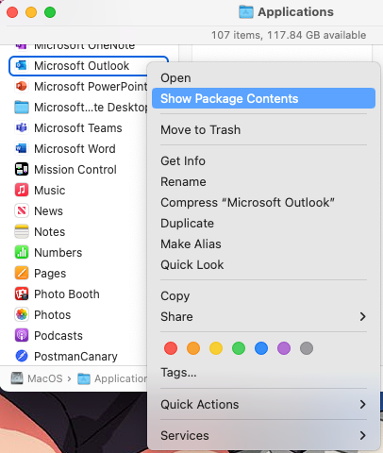The image size is (383, 453).
Task: Open the Tags… menu item
Action: click(x=263, y=372)
